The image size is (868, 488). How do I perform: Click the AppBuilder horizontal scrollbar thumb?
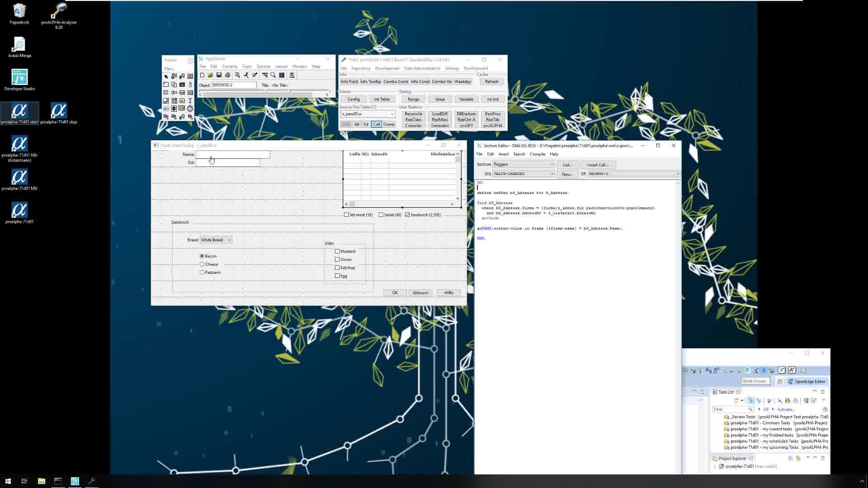click(258, 94)
